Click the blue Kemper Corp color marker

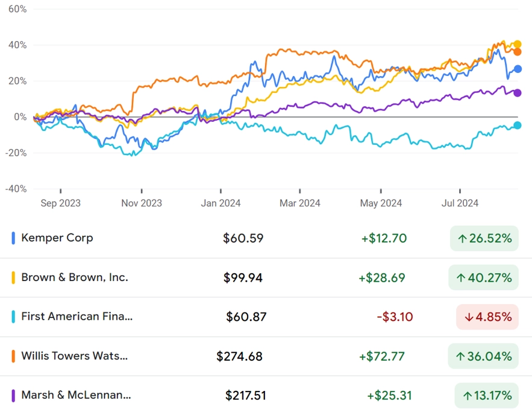click(x=13, y=238)
